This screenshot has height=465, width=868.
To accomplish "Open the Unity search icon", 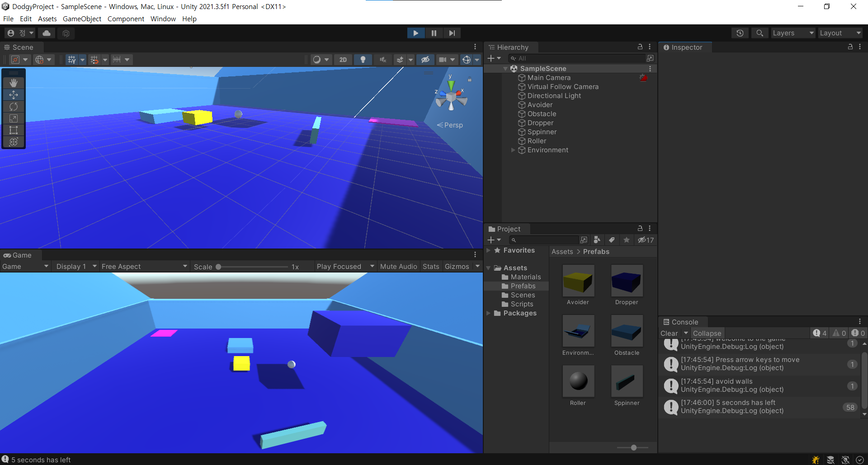I will pos(760,33).
